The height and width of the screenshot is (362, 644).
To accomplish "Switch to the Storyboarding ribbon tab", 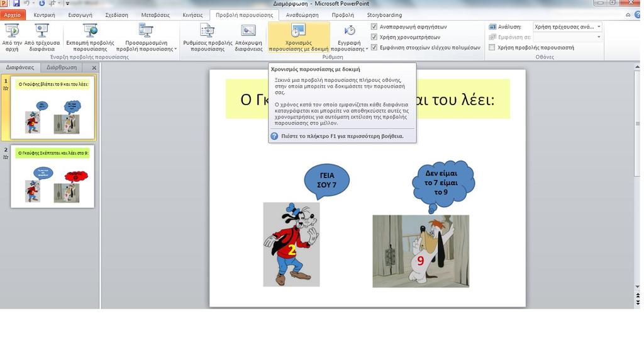I will point(384,15).
